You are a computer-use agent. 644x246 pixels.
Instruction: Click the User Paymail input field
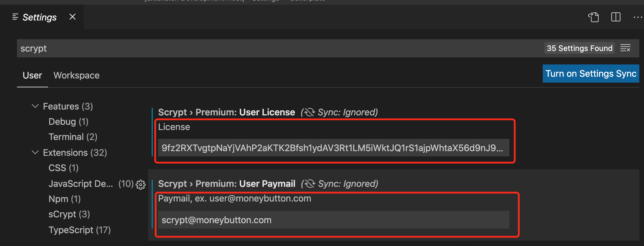pos(333,220)
